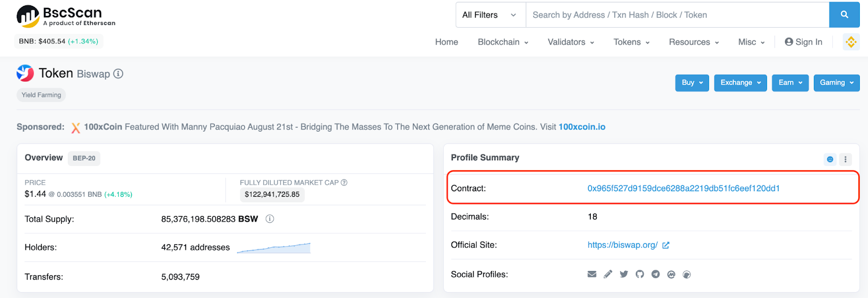Click the Fully Diluted Market Cap help icon

tap(344, 183)
